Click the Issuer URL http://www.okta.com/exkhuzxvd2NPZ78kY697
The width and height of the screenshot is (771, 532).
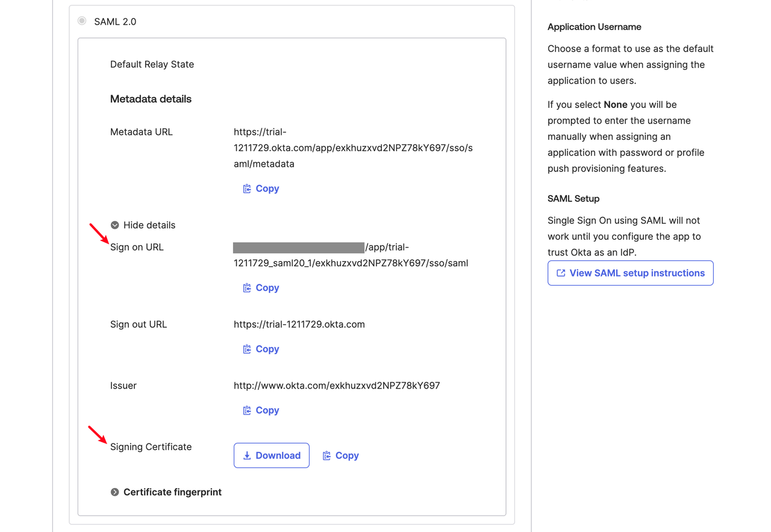pos(337,386)
